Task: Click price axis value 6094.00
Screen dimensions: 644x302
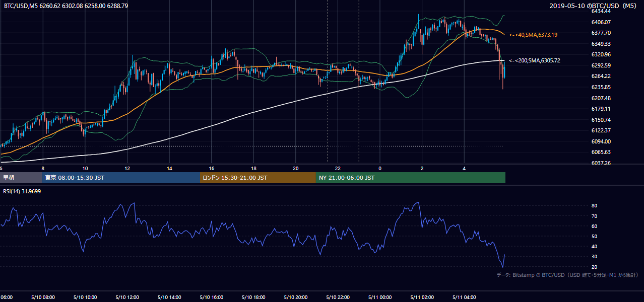Action: click(x=601, y=141)
